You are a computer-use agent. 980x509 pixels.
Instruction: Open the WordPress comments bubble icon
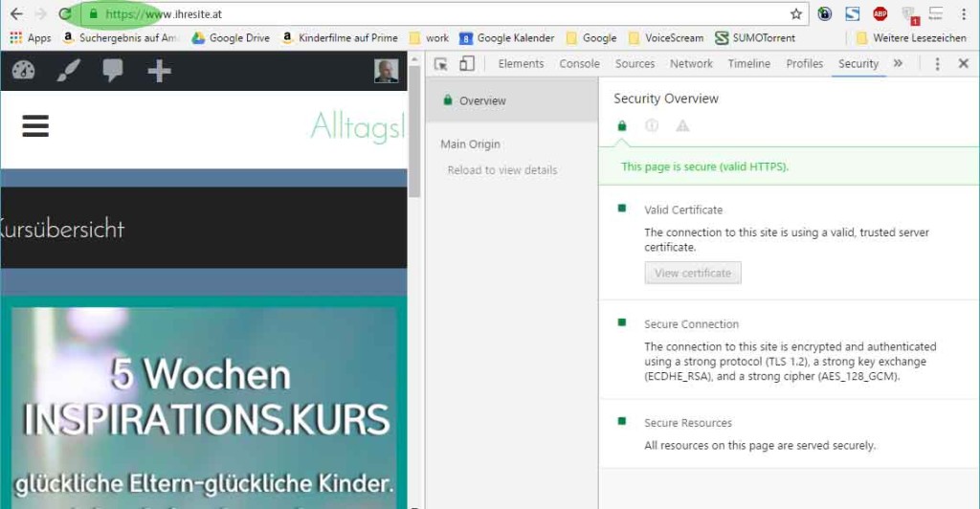113,71
